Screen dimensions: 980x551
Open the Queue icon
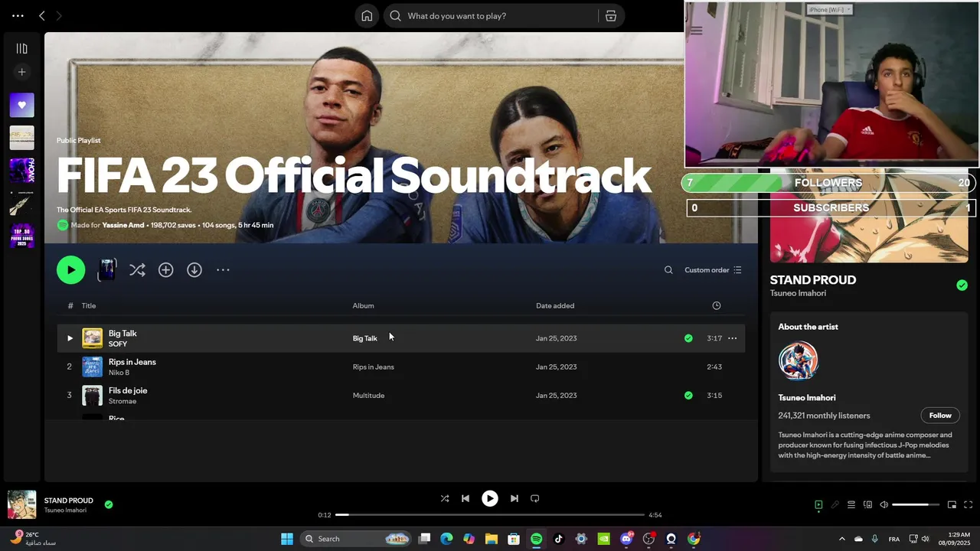(x=851, y=504)
